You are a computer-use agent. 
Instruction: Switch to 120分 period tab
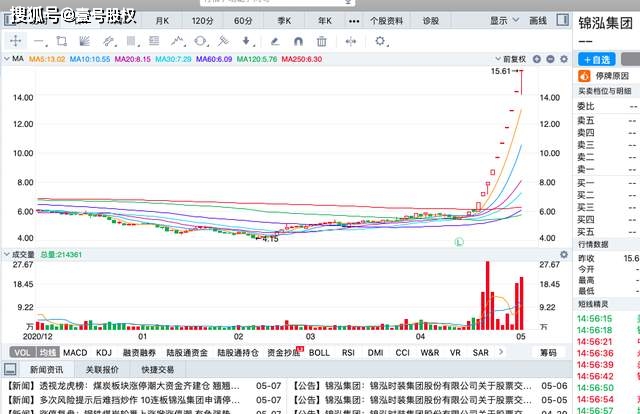[x=202, y=21]
